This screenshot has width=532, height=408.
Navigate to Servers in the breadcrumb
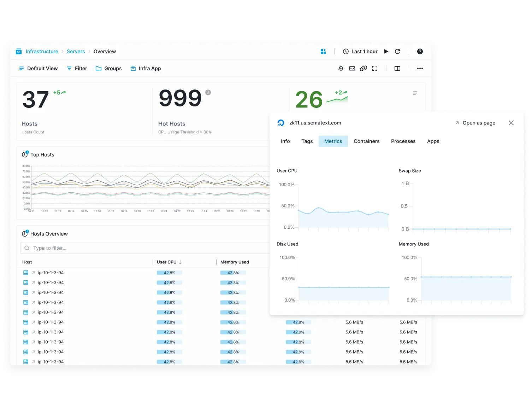click(x=76, y=52)
